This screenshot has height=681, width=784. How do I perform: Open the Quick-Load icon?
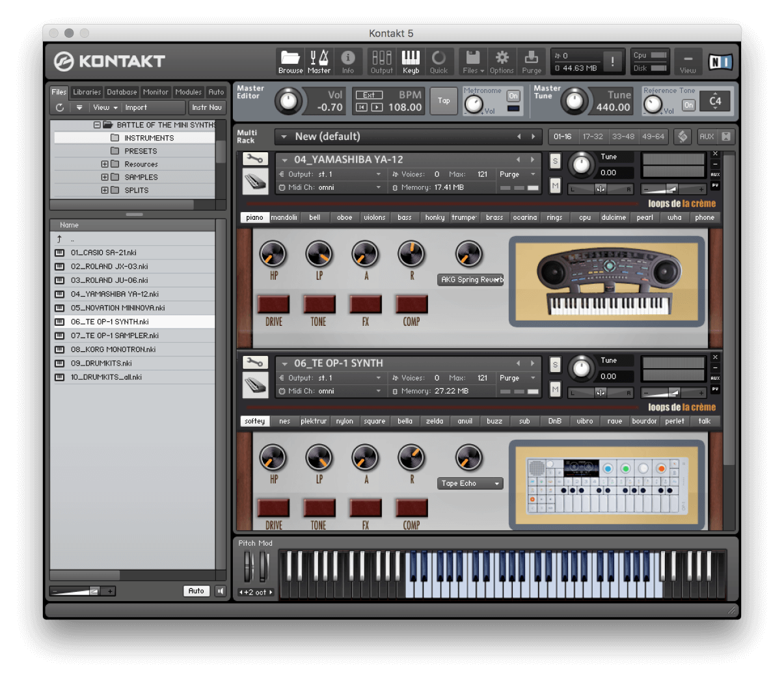439,62
